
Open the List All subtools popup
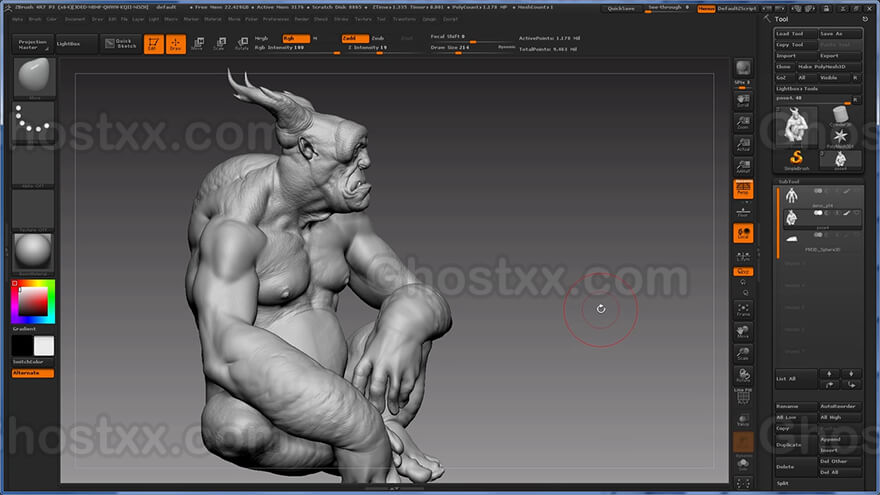796,379
